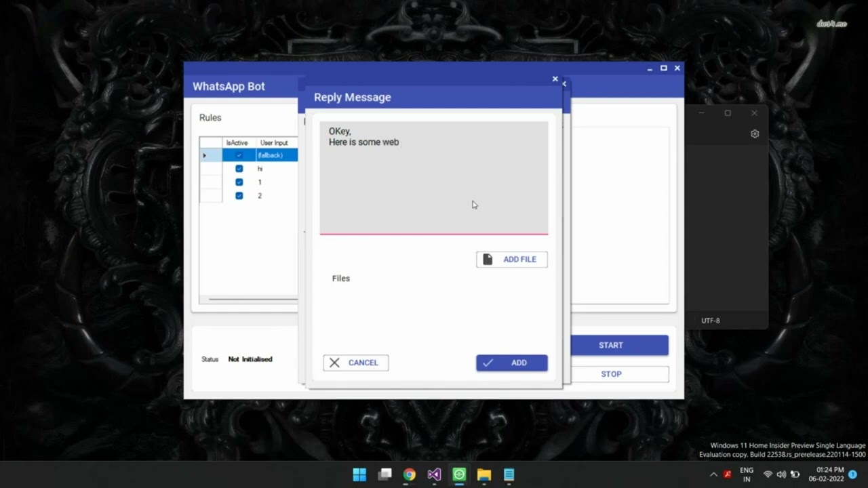Click the User Input column header
The height and width of the screenshot is (488, 868).
pos(276,143)
